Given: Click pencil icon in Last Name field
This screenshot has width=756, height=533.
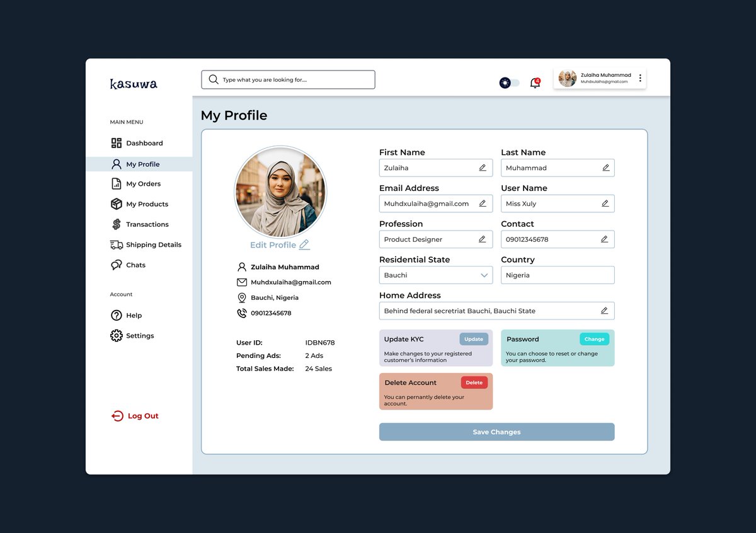Looking at the screenshot, I should (x=606, y=168).
